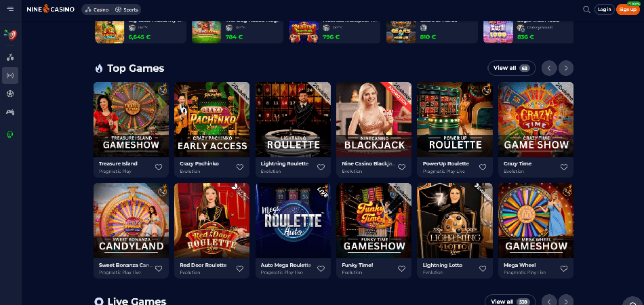Click the Log in button
Screen dimensions: 644x305
pos(604,9)
